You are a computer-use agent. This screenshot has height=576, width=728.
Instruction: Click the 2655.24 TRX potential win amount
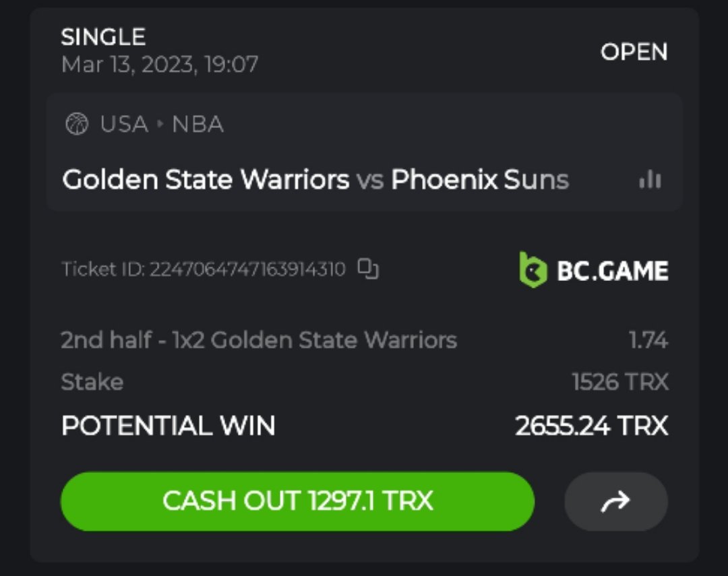tap(591, 426)
